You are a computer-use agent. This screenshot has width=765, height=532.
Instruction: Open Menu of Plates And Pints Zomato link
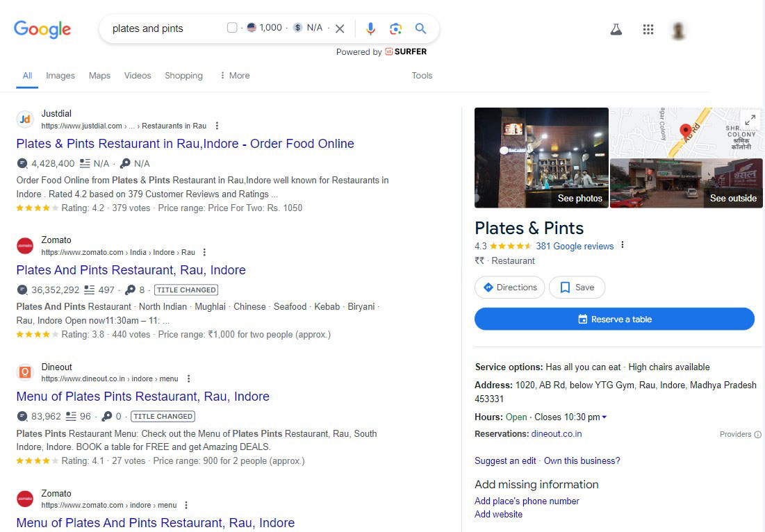tap(156, 523)
